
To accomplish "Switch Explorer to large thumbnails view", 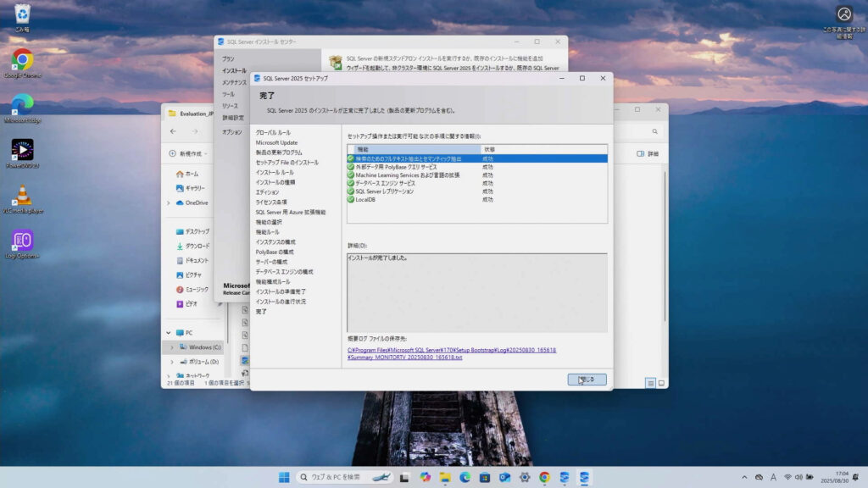I will (x=661, y=383).
